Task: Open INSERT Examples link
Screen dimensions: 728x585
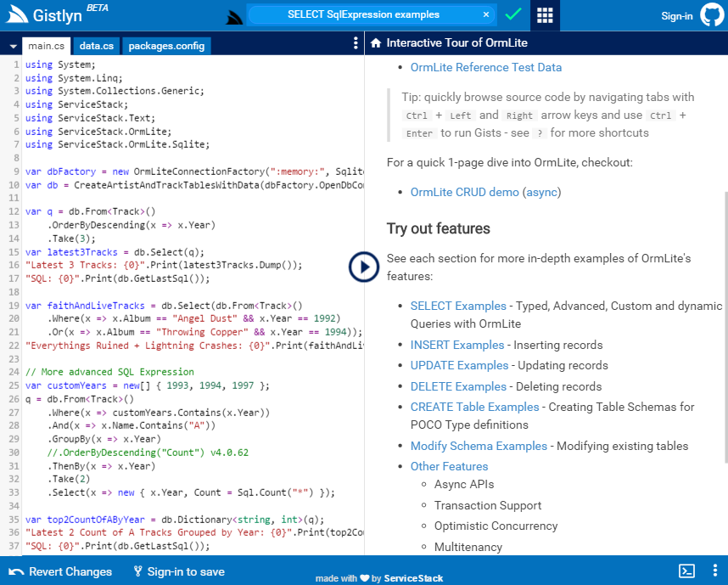Action: [456, 345]
